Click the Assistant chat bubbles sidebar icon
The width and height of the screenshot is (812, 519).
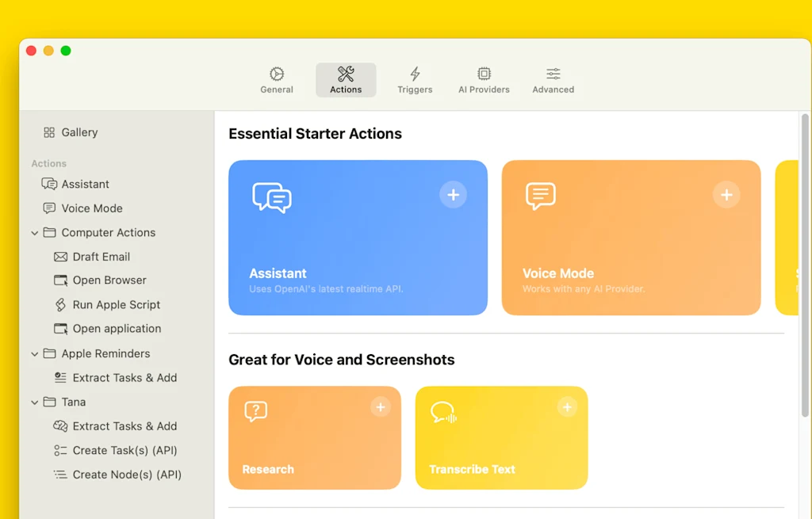[x=49, y=184]
